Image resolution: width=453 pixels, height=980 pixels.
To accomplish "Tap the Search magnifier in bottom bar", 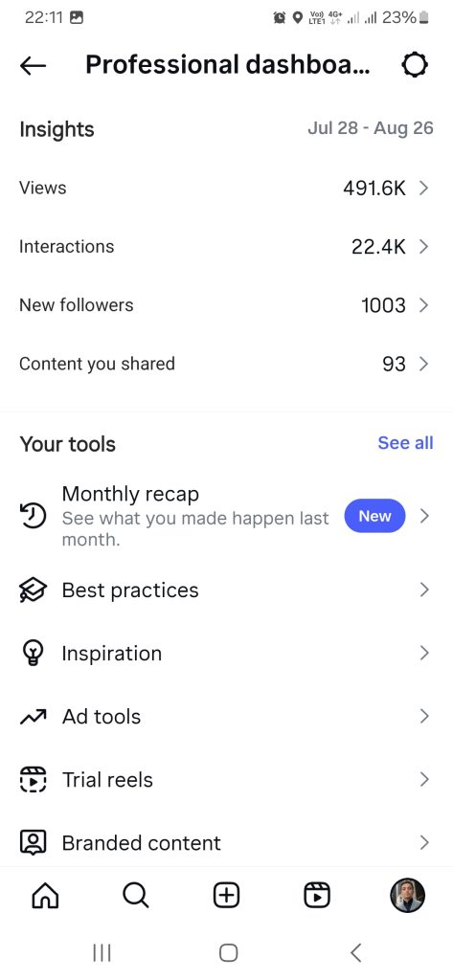I will (136, 896).
